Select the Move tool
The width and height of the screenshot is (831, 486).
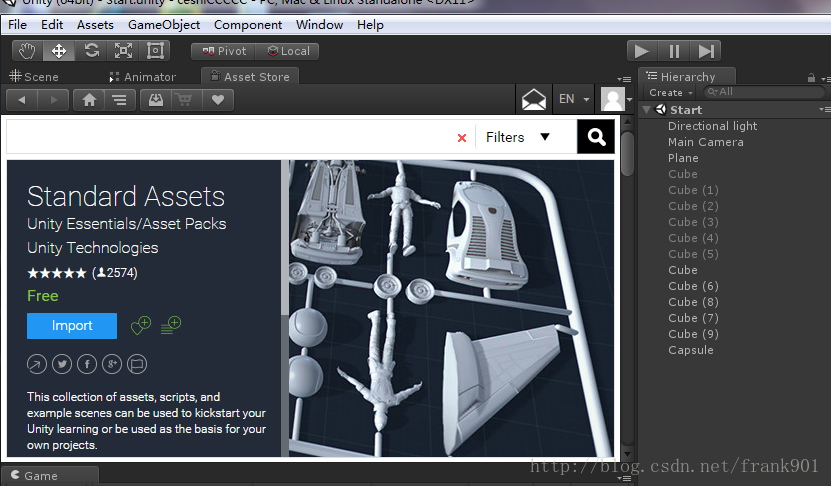pos(59,51)
